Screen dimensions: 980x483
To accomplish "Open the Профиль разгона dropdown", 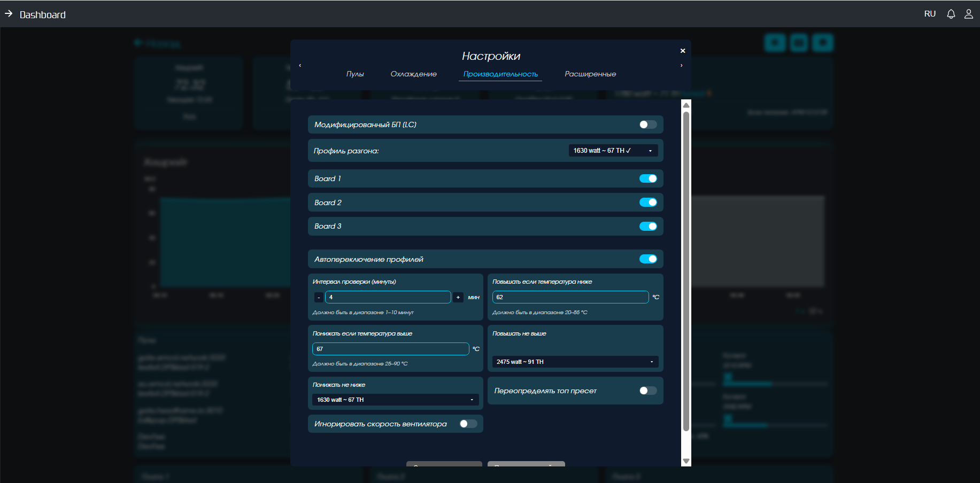I will 613,151.
